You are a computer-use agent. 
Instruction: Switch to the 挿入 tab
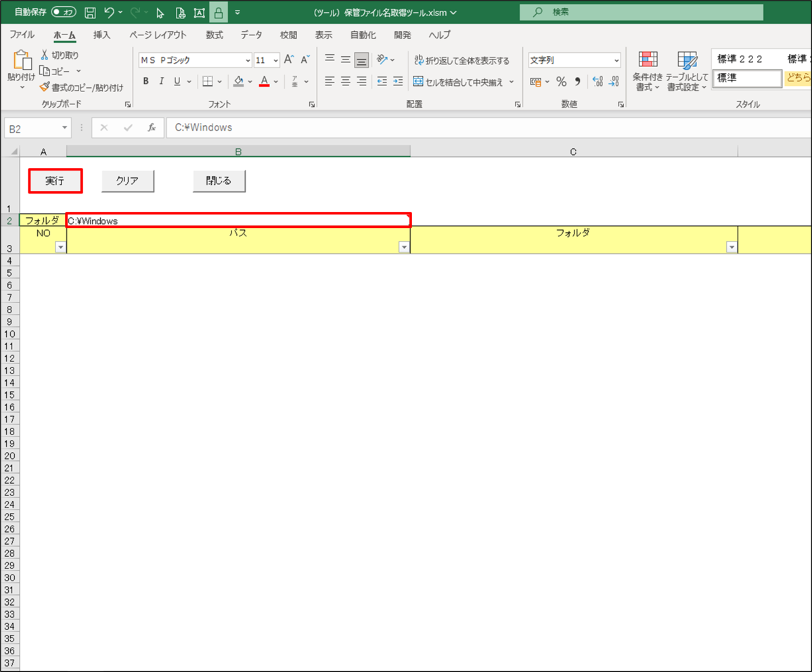click(102, 35)
